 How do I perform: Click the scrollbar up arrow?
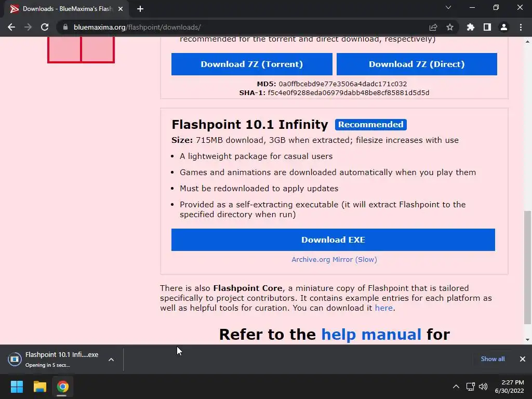(527, 42)
